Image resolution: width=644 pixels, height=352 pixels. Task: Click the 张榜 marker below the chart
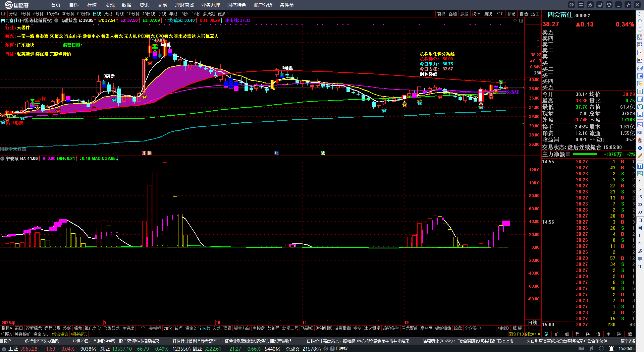pyautogui.click(x=147, y=153)
